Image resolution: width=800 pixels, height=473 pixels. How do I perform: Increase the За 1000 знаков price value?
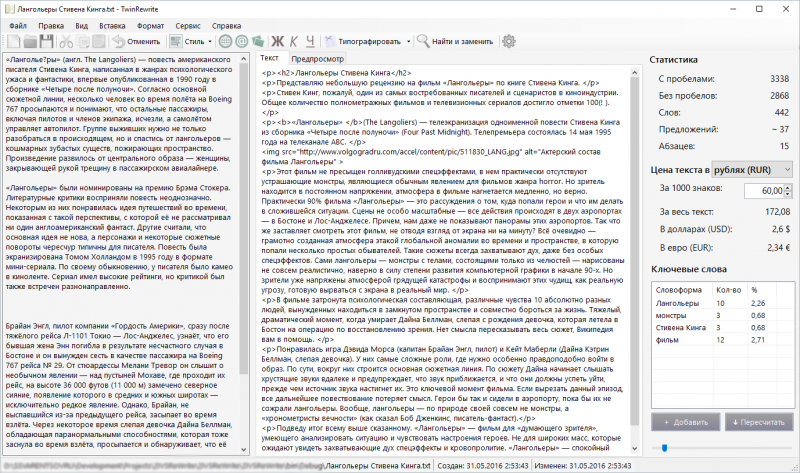click(x=788, y=188)
